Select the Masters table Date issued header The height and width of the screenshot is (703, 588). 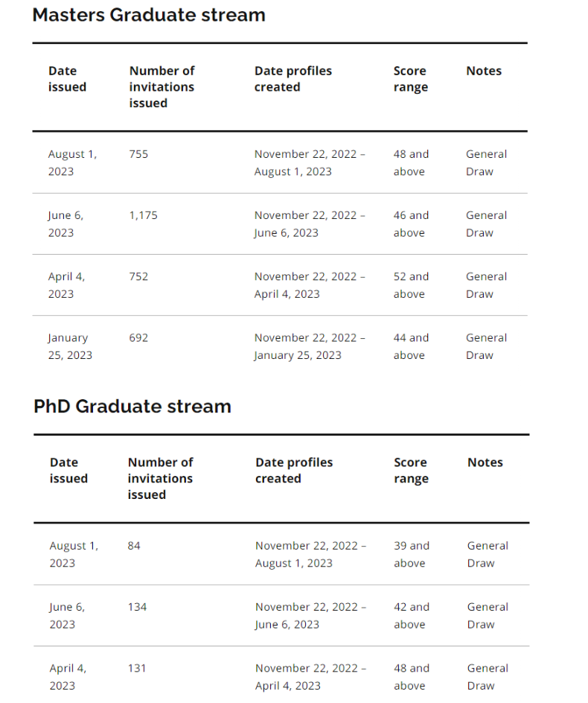click(x=67, y=79)
